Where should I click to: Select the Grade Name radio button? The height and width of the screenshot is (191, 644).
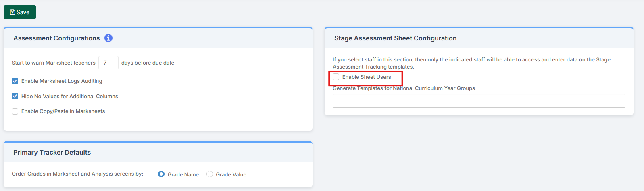coord(161,174)
